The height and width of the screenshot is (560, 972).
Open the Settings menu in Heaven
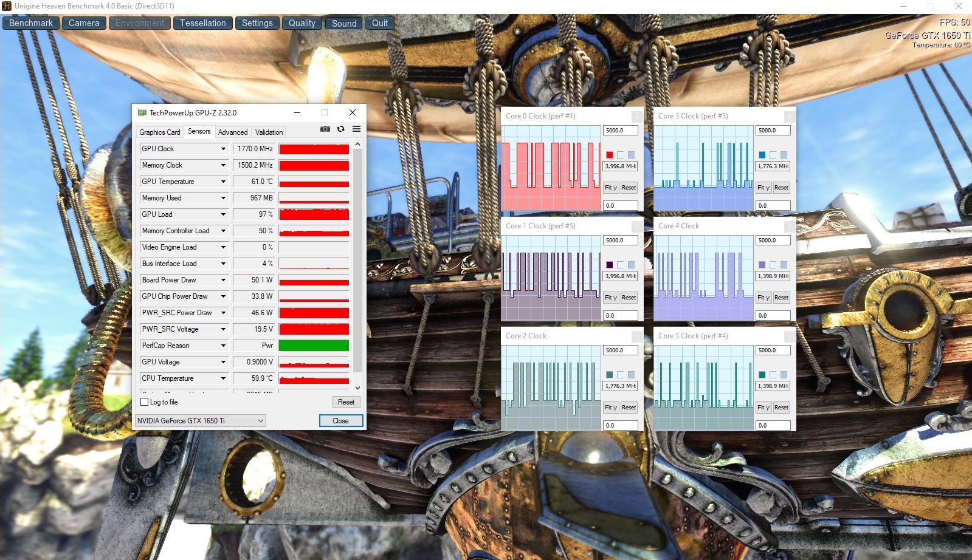[257, 23]
